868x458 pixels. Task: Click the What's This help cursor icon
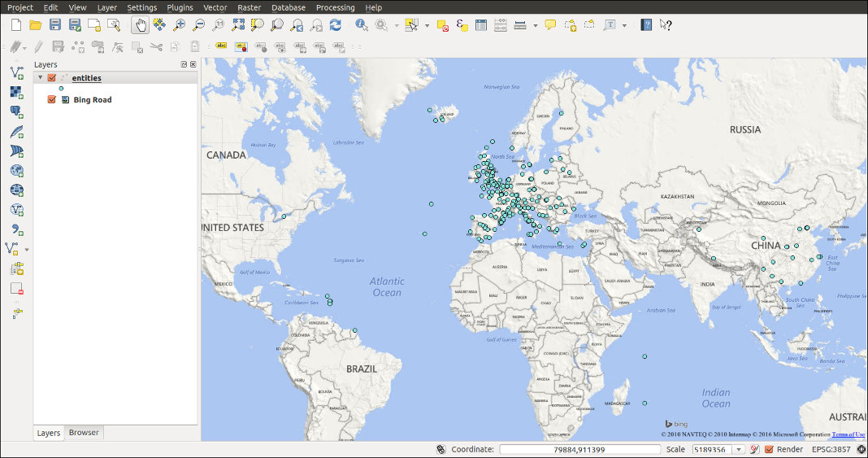pos(666,25)
